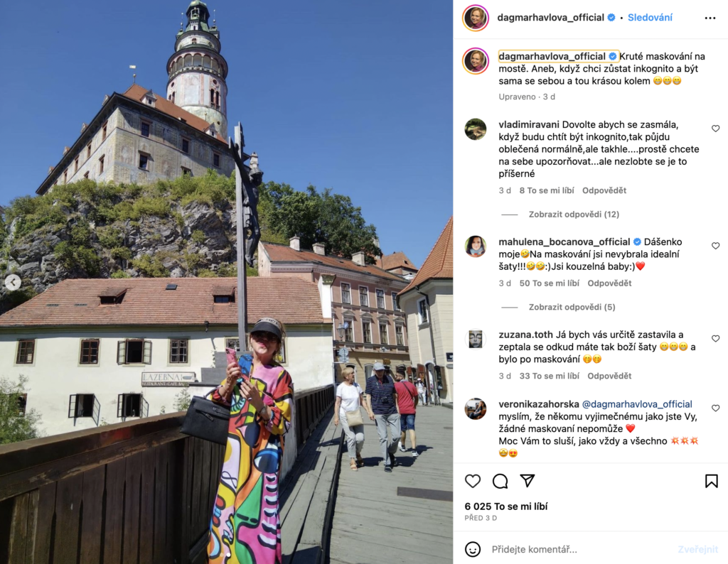Viewport: 728px width, 564px height.
Task: Open veronikazahorska's profile avatar
Action: point(476,408)
